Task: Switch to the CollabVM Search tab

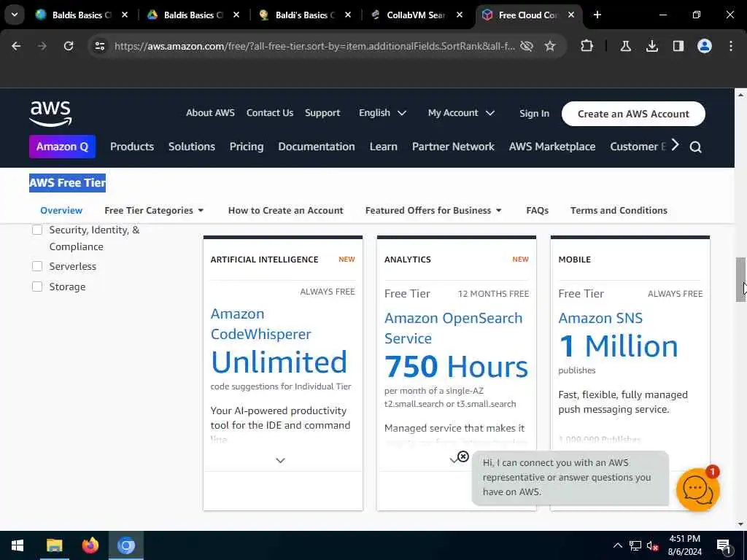Action: pos(415,15)
